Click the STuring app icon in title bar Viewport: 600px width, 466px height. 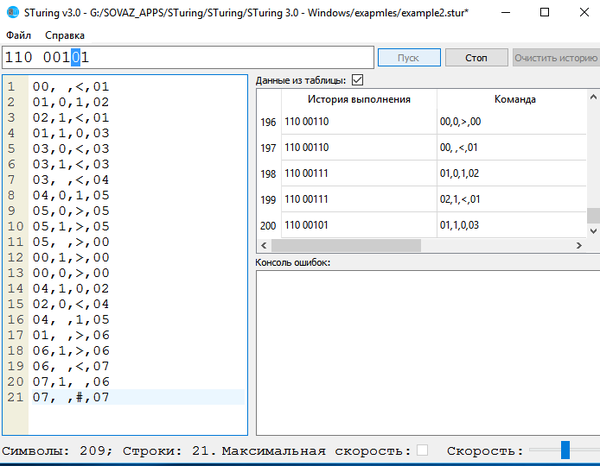click(13, 12)
